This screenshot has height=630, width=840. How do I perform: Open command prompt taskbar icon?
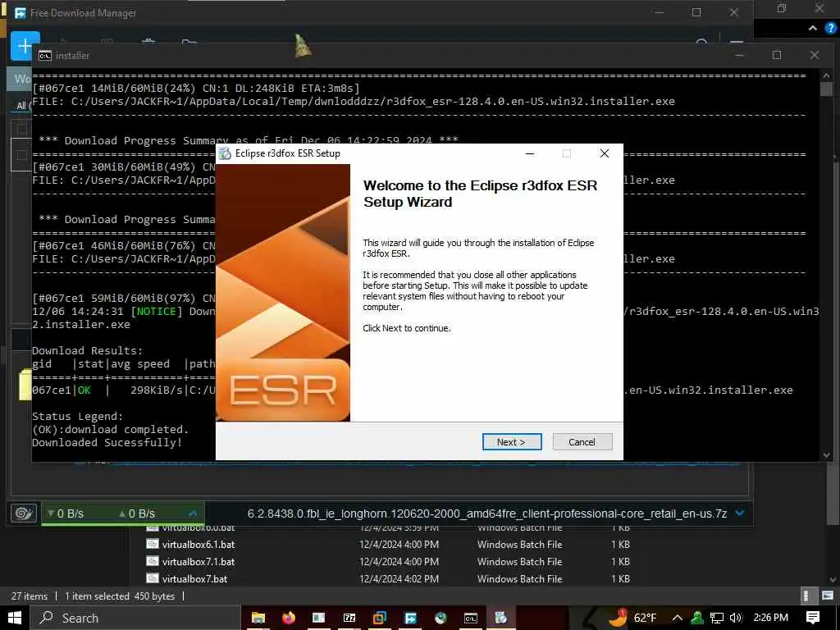pyautogui.click(x=470, y=618)
